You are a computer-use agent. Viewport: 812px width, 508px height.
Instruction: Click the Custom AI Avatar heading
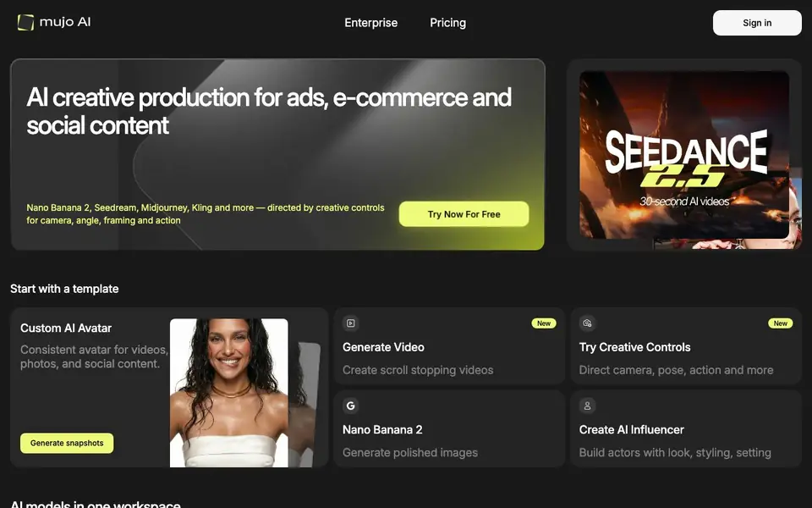66,329
